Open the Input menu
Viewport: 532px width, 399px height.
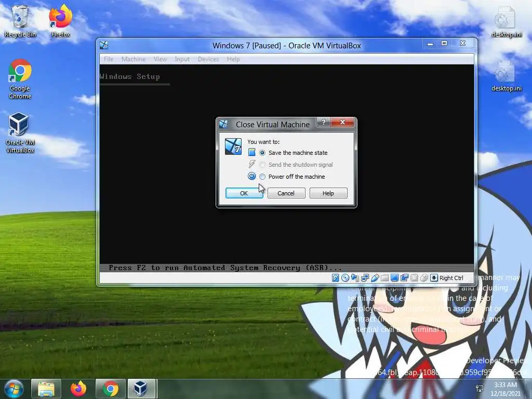point(182,59)
